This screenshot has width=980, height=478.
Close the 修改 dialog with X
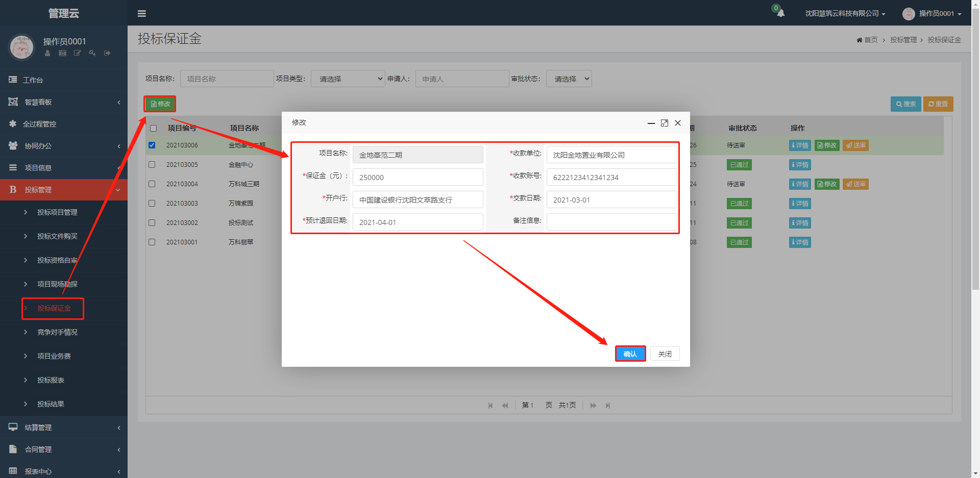(678, 123)
